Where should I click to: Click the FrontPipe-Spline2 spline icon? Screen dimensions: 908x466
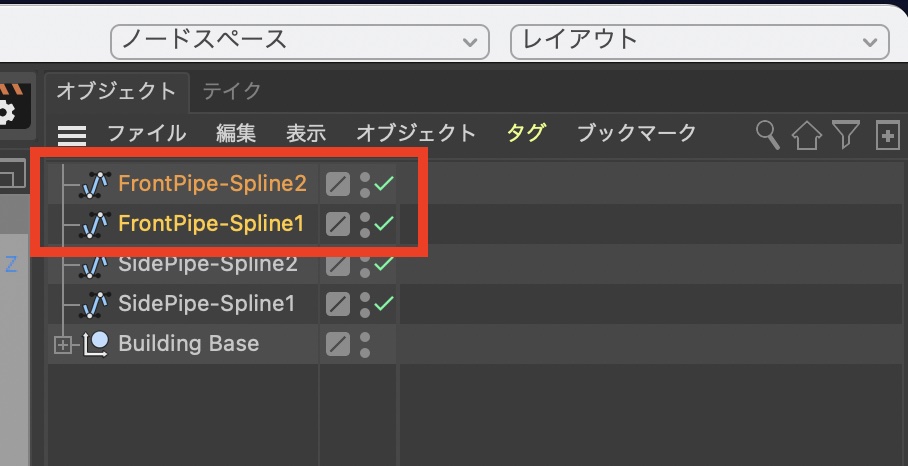click(x=94, y=184)
